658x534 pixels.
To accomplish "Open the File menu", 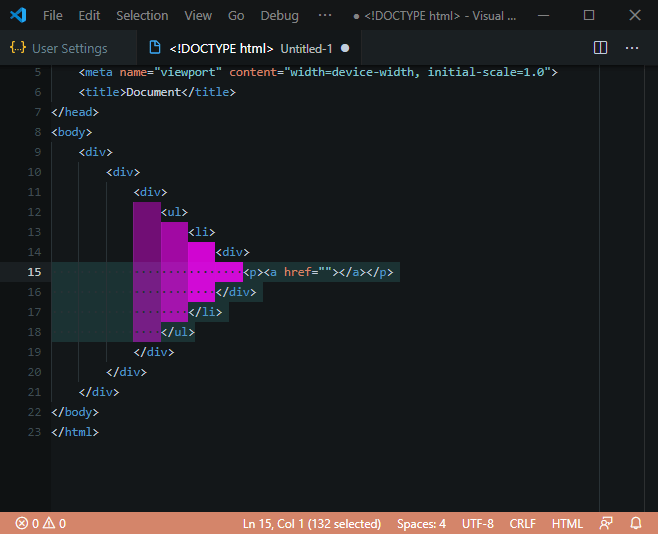I will point(52,16).
